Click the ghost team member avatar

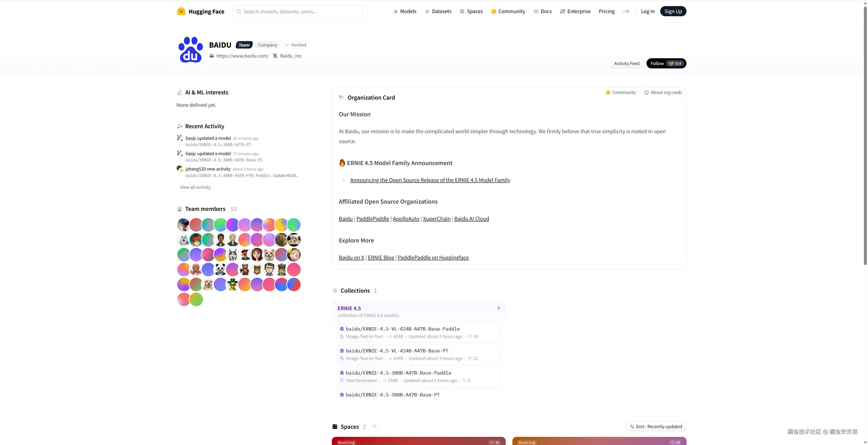pos(183,240)
